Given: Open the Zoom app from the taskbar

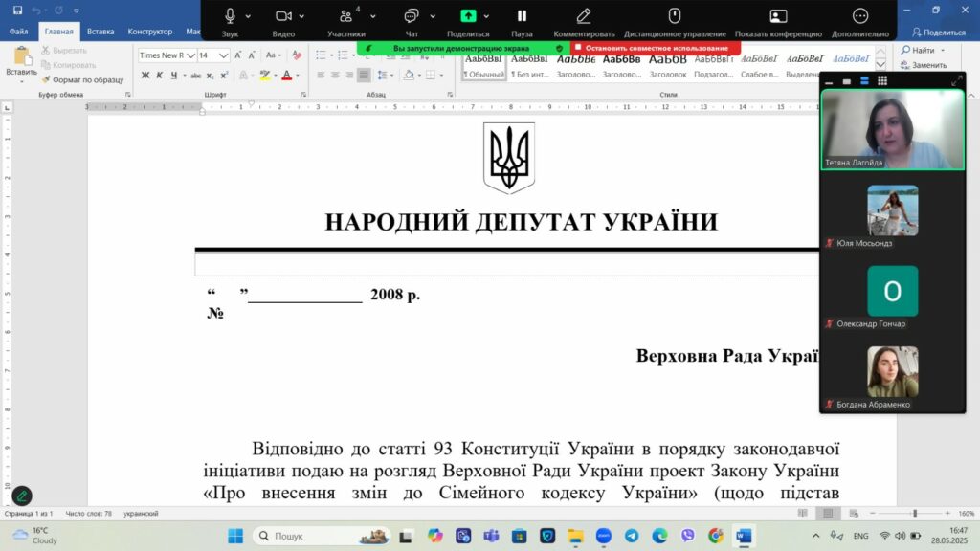Looking at the screenshot, I should point(603,536).
